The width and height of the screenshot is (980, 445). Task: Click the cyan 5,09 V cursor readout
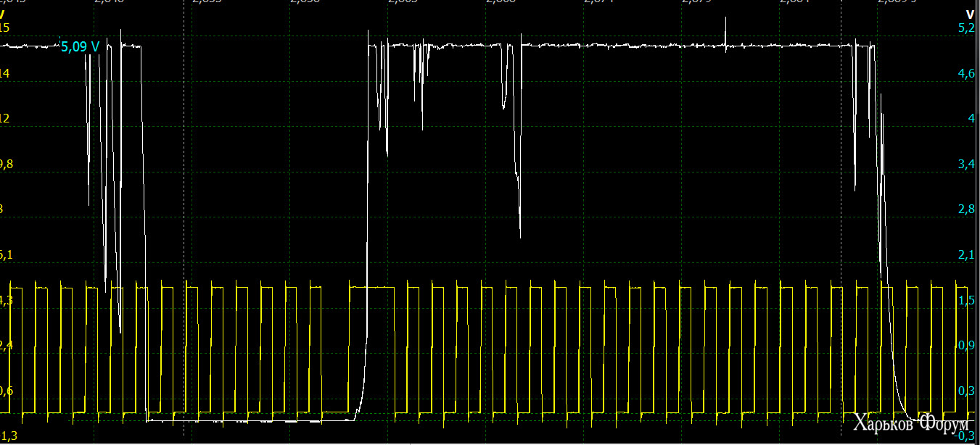click(x=80, y=47)
